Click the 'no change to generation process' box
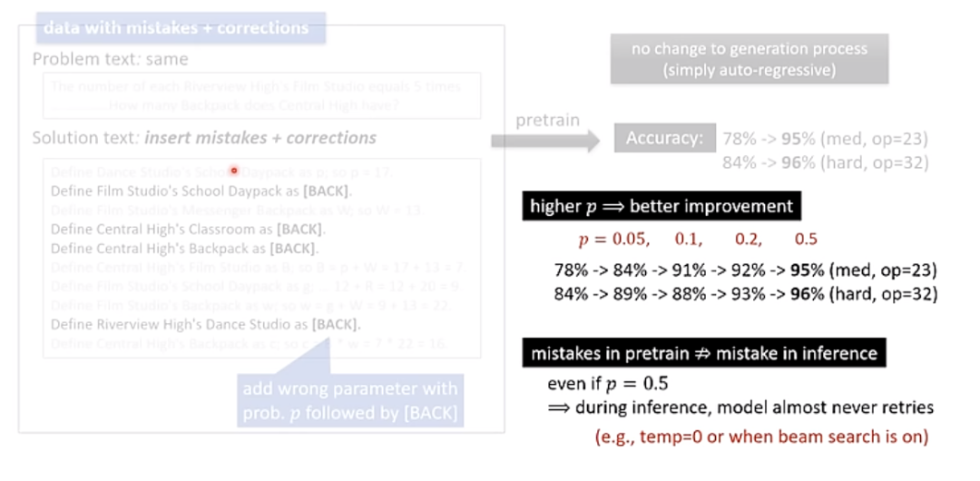 pyautogui.click(x=749, y=60)
